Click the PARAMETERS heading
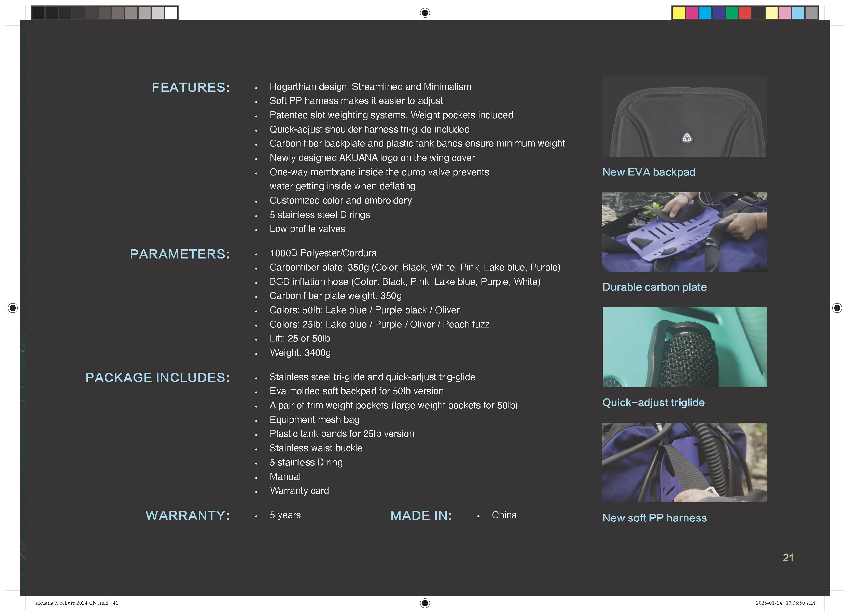 (x=180, y=254)
